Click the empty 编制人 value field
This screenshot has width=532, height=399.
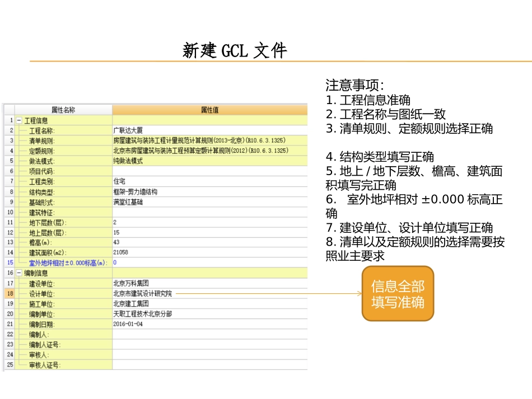(x=210, y=334)
